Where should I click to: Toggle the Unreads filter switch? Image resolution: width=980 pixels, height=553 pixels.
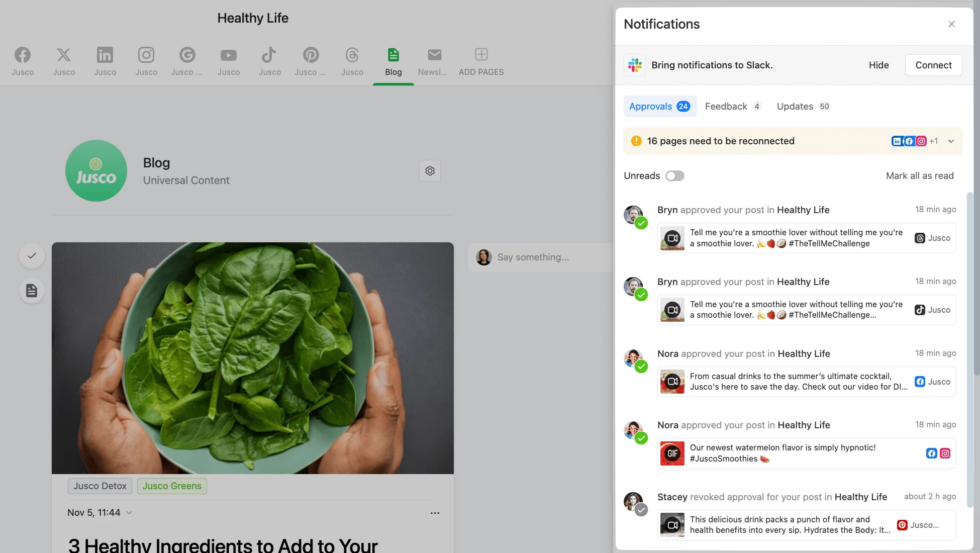pos(674,176)
